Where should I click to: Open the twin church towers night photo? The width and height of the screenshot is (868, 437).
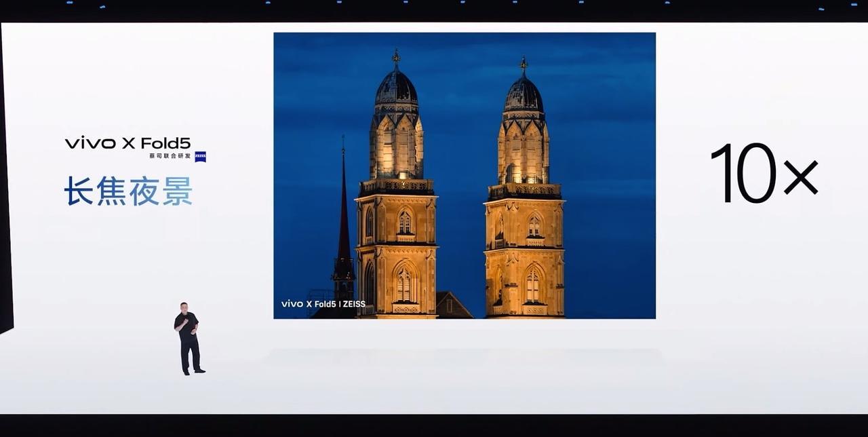click(465, 176)
